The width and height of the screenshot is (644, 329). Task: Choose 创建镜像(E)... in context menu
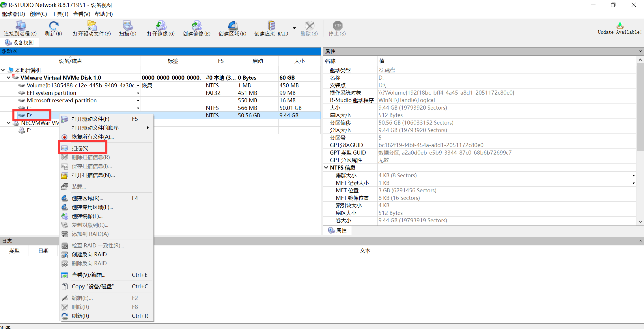pyautogui.click(x=106, y=216)
